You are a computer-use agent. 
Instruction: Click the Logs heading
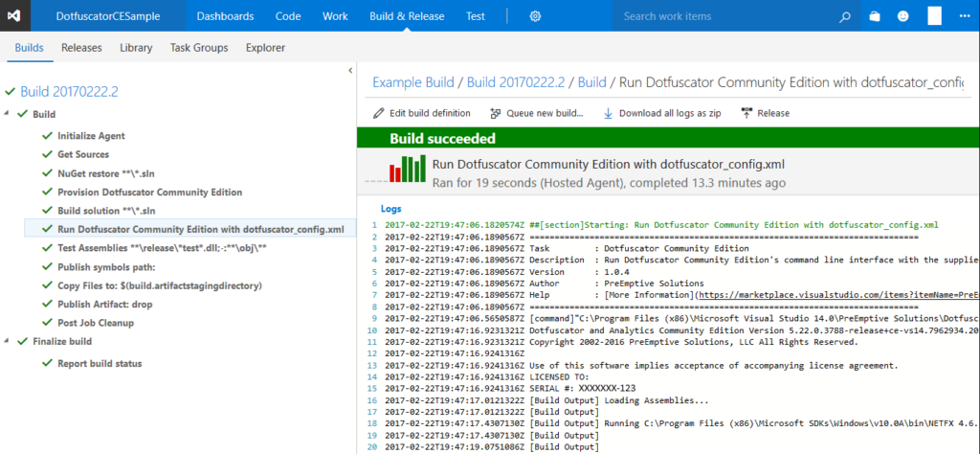[390, 209]
